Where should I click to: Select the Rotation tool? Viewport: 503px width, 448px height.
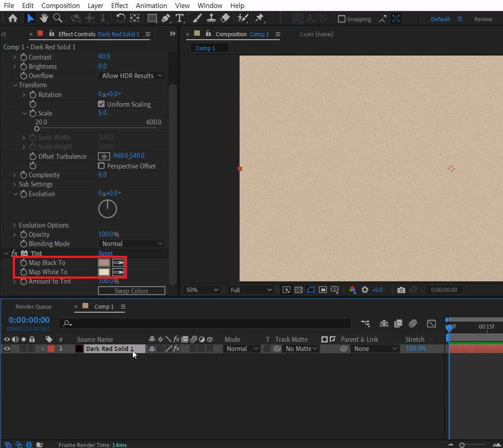click(x=120, y=18)
